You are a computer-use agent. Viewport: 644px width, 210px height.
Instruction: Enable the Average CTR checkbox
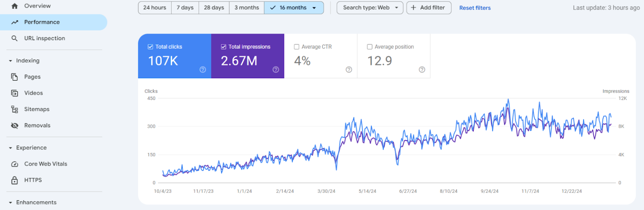[x=296, y=47]
